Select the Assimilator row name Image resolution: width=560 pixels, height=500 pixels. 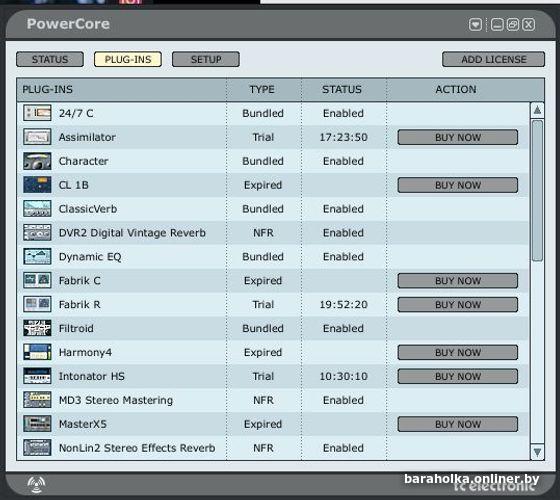87,137
